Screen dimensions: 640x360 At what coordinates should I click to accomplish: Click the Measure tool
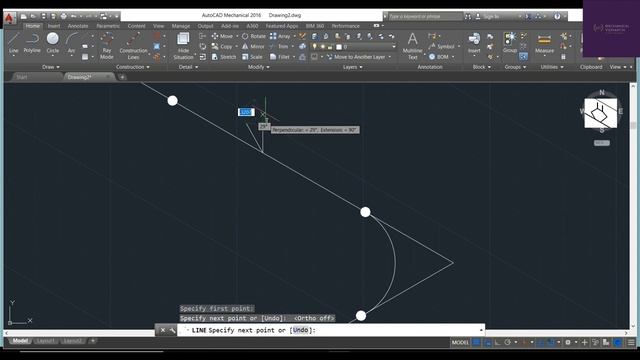(544, 43)
